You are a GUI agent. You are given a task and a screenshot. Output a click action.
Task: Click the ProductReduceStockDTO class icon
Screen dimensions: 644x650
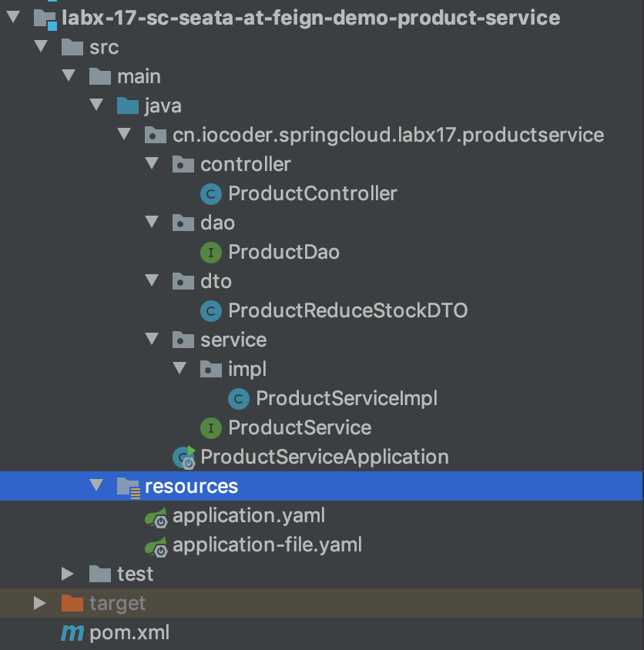tap(210, 310)
